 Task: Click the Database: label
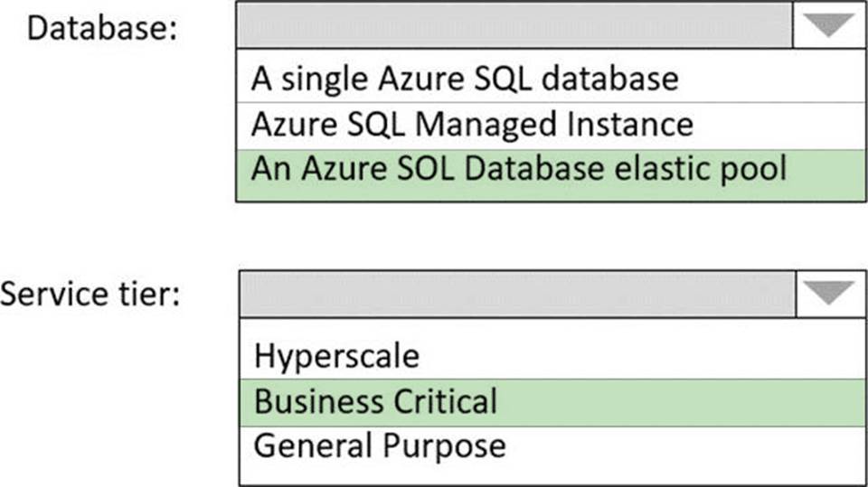click(102, 27)
